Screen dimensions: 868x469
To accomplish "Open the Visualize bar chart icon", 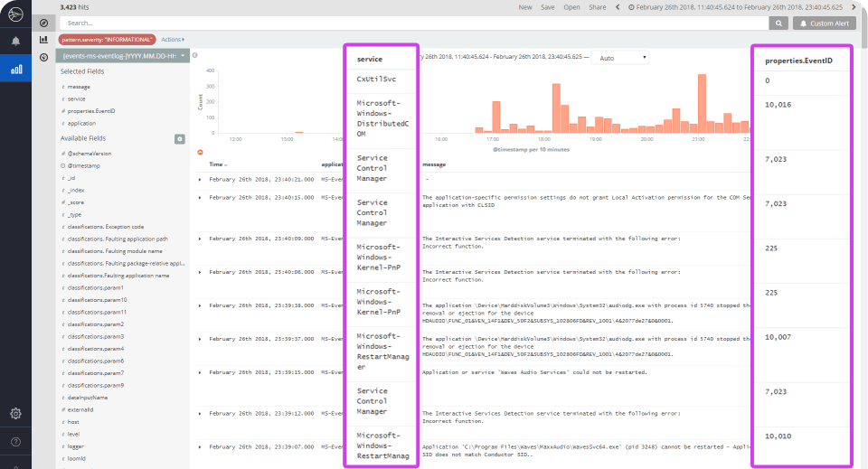I will point(43,39).
